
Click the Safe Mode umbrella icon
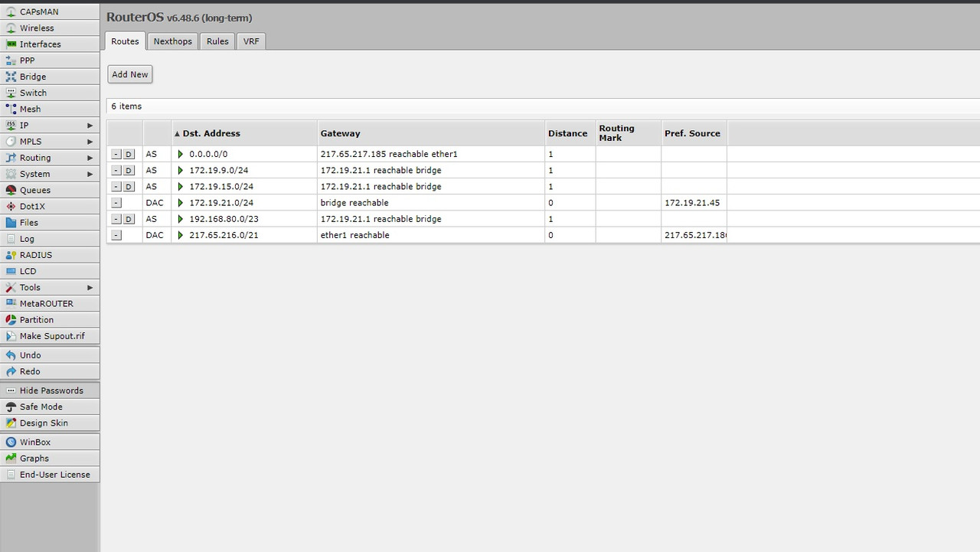coord(11,407)
